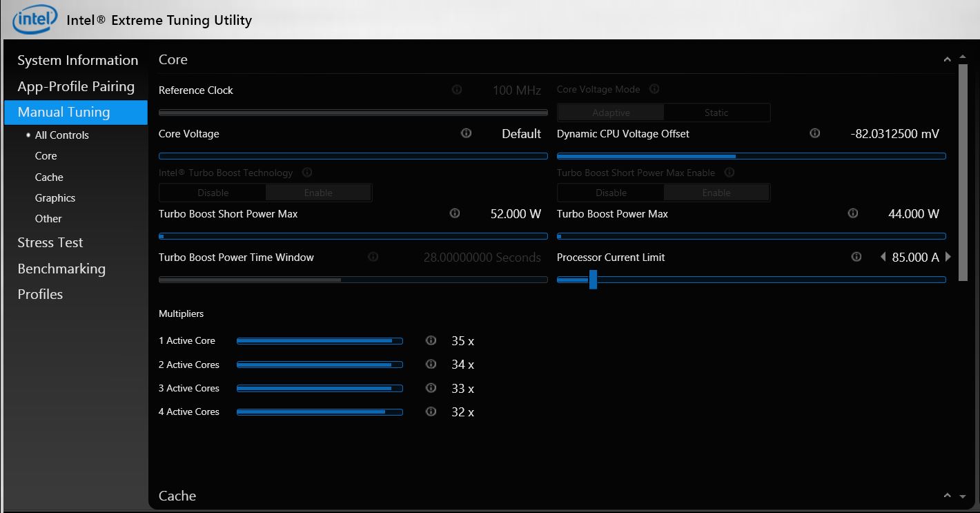Open App-Profile Pairing section
The image size is (980, 513).
point(76,86)
